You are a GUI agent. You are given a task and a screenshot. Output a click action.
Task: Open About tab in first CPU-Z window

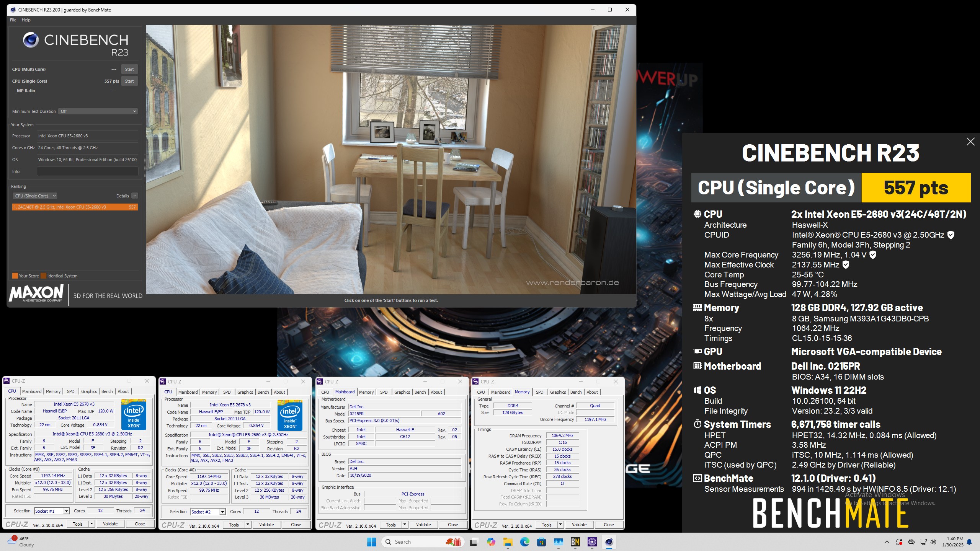coord(123,391)
